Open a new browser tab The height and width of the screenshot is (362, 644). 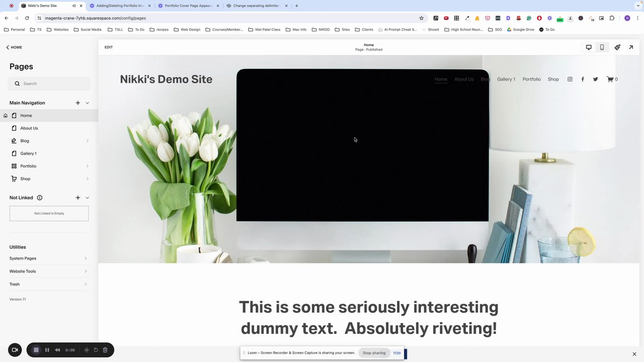click(296, 6)
